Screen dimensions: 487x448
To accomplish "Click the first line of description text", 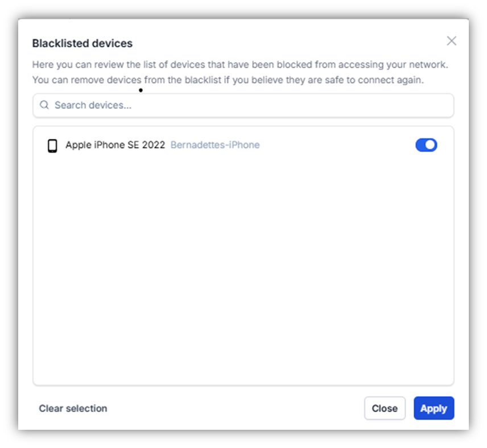I will click(240, 65).
